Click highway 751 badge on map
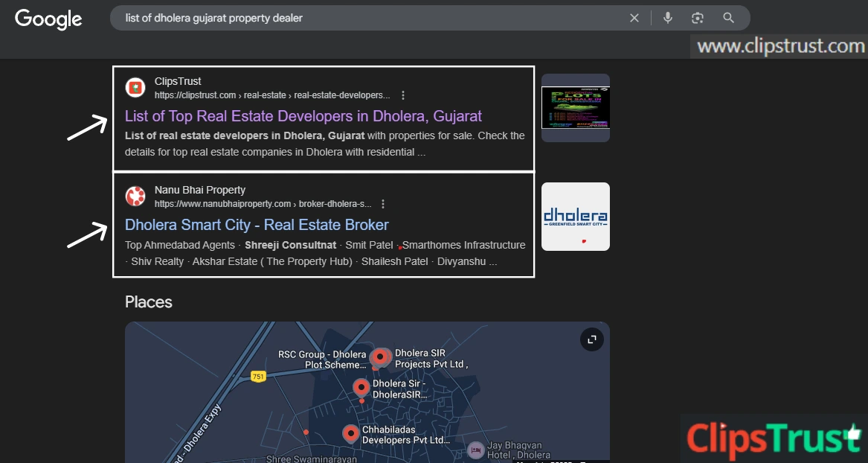868x463 pixels. tap(258, 377)
